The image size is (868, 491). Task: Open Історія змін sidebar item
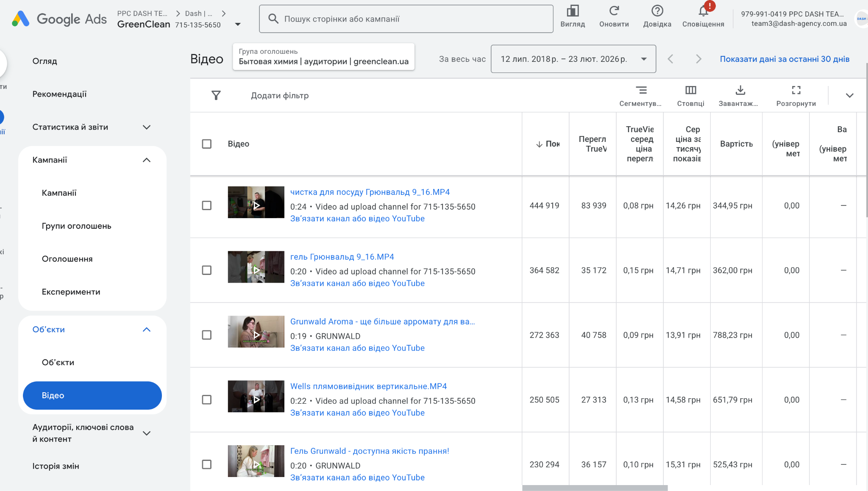click(56, 466)
